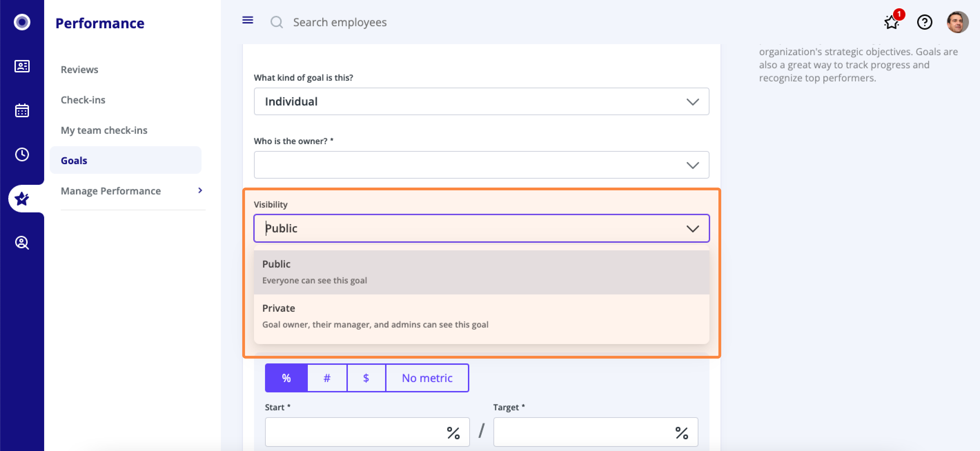The height and width of the screenshot is (451, 980).
Task: Open the help question mark icon
Action: (924, 22)
